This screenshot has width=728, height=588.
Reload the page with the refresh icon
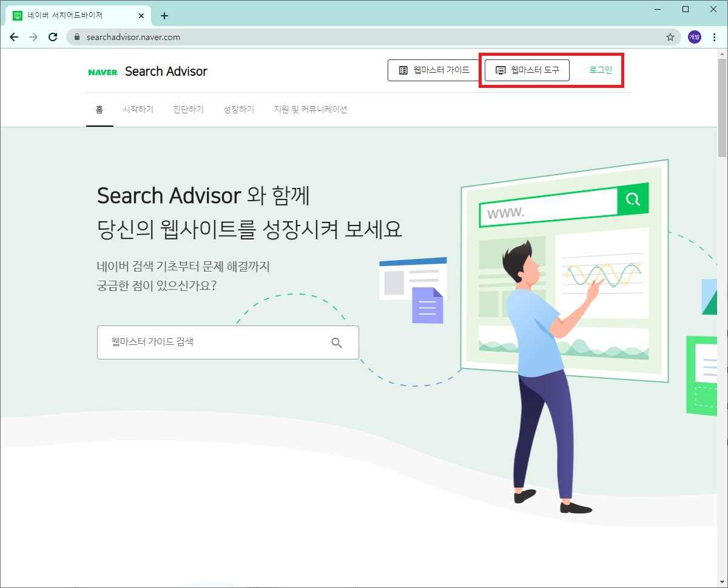[53, 37]
